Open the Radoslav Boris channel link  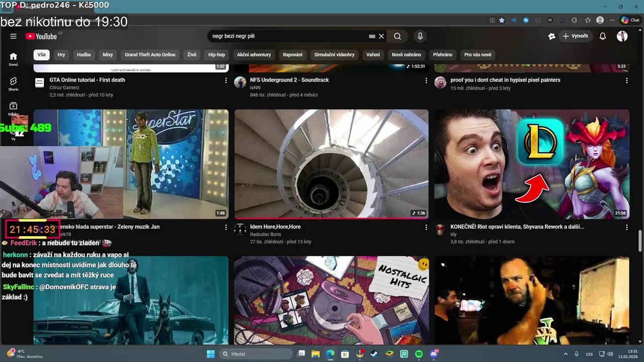pyautogui.click(x=266, y=234)
